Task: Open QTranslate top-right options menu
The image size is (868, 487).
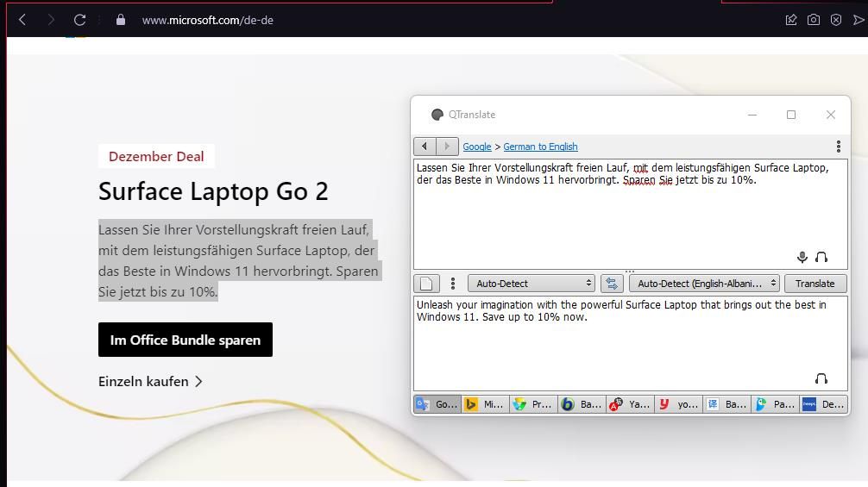Action: 839,147
